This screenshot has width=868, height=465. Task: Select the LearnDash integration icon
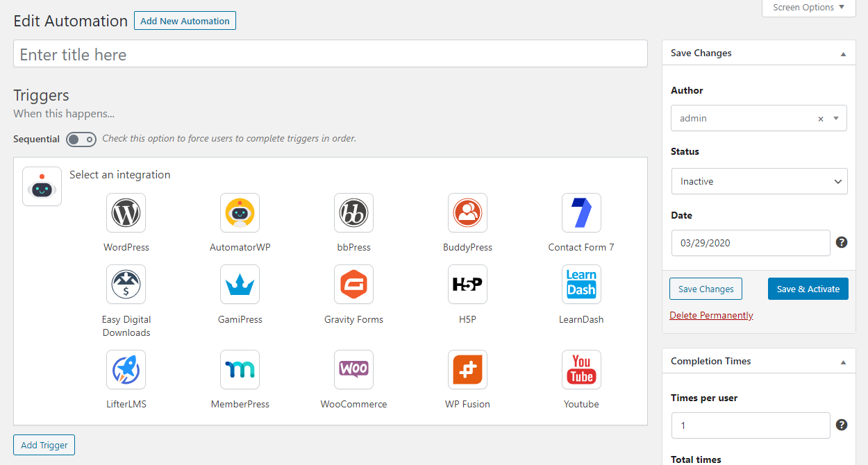(581, 285)
